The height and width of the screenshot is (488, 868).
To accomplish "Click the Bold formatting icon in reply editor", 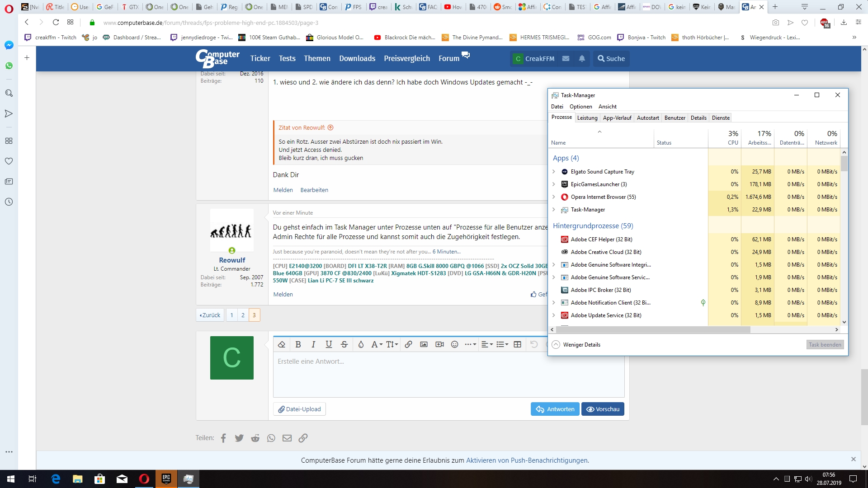I will (x=298, y=344).
